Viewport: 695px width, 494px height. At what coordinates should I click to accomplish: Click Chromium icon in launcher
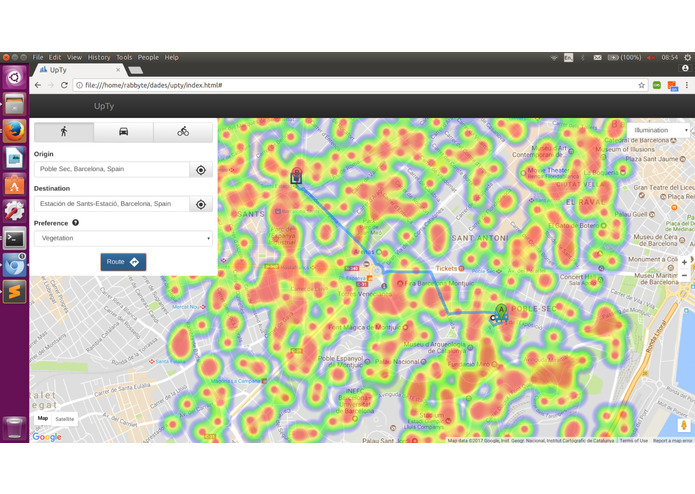14,265
